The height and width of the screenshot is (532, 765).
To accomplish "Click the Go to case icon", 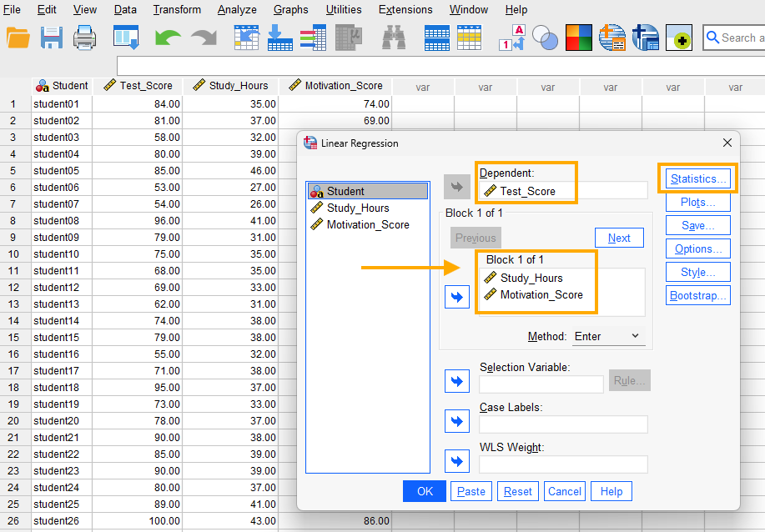I will click(x=247, y=38).
